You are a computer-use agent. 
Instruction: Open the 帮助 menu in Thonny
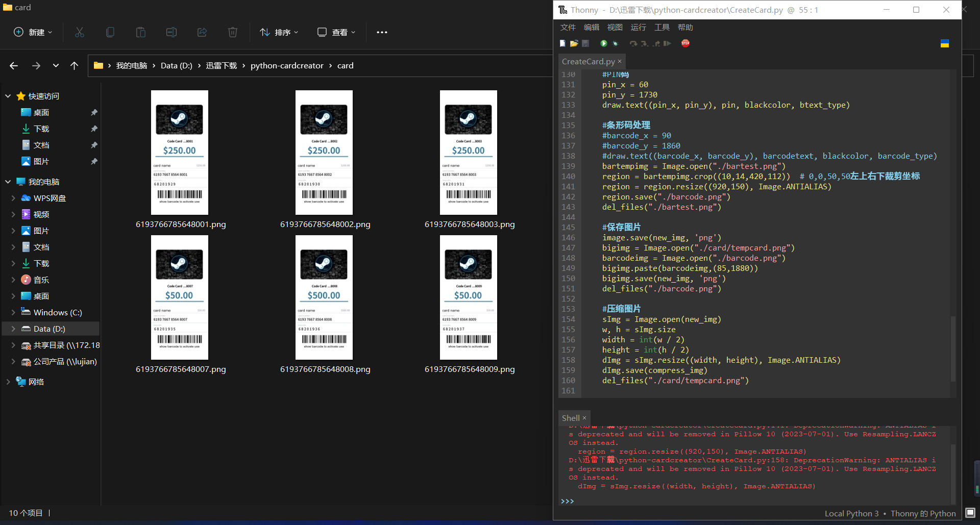coord(685,27)
